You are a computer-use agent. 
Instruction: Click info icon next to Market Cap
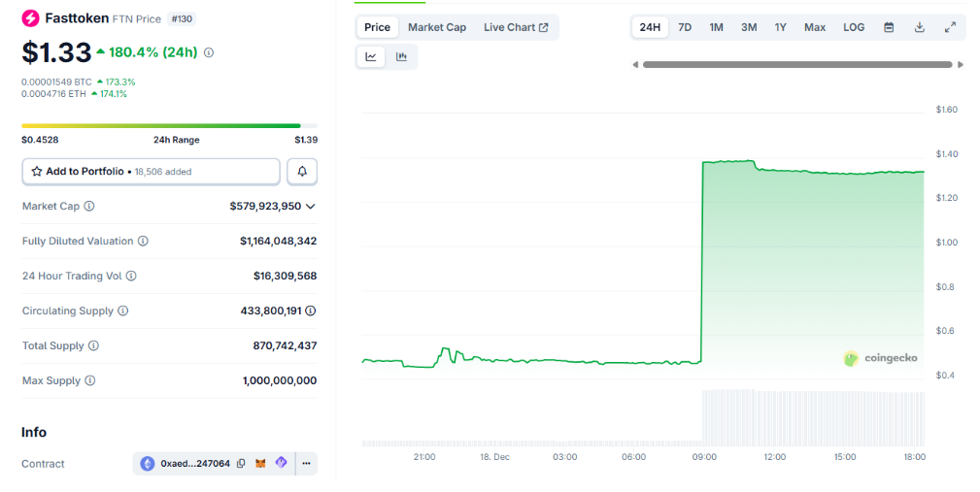tap(89, 207)
